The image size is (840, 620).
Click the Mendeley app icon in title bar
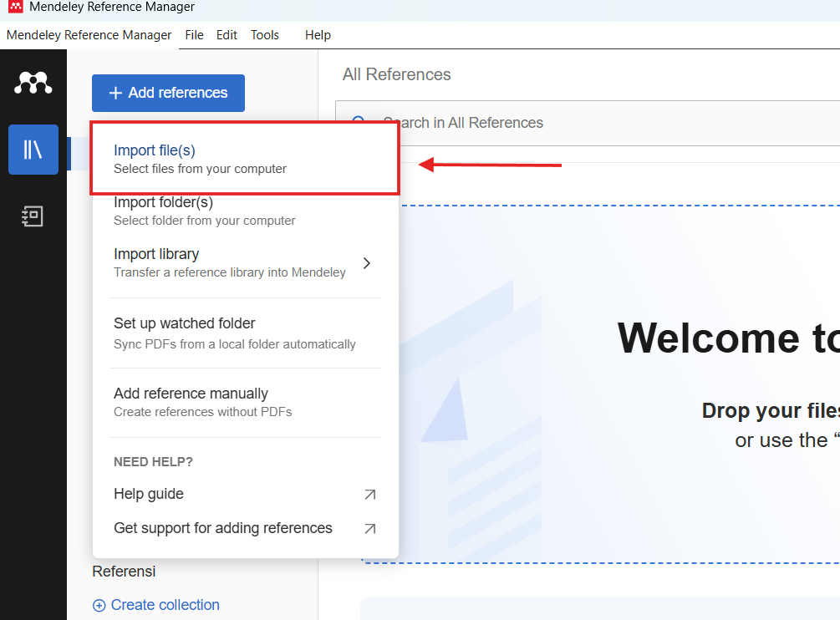point(16,7)
